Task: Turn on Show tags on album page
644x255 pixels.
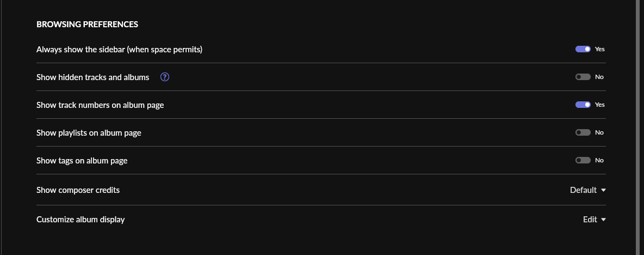Action: (583, 160)
